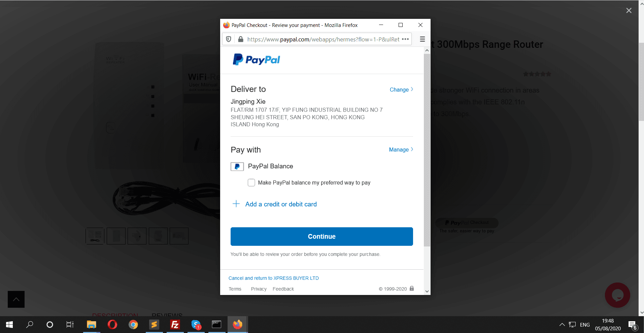Select the third product thumbnail behind overlay
The image size is (644, 333).
pyautogui.click(x=137, y=236)
